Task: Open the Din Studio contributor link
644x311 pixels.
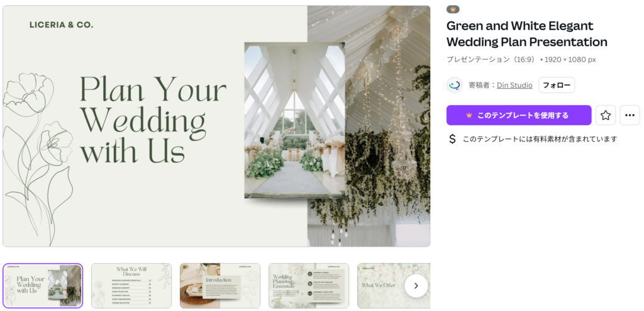Action: pyautogui.click(x=514, y=85)
